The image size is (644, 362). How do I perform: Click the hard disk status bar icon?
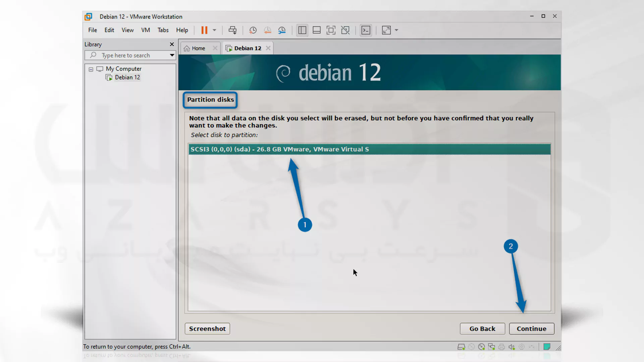point(461,347)
